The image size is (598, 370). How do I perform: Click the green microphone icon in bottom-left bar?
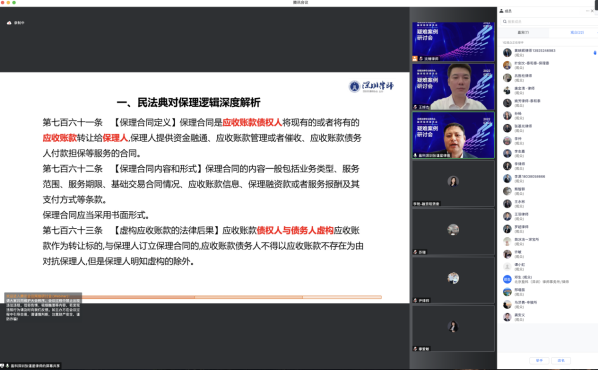click(x=7, y=366)
